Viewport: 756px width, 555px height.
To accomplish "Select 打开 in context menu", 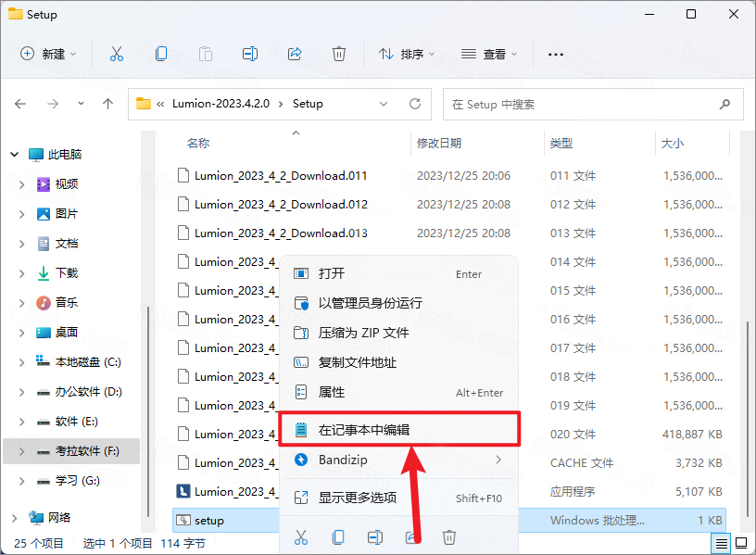I will (x=398, y=274).
